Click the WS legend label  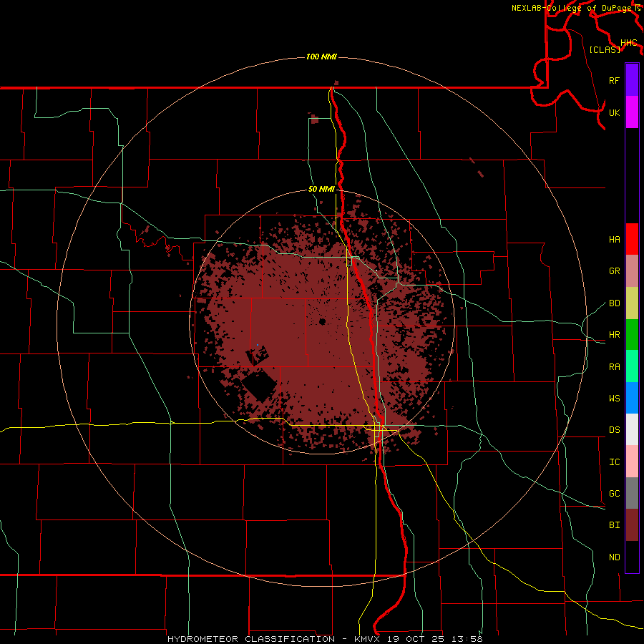click(614, 398)
